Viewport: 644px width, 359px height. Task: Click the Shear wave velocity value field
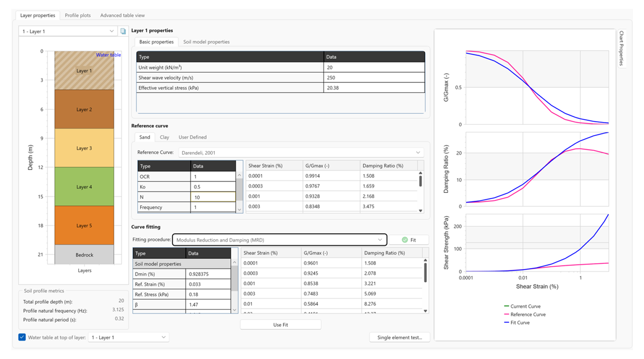[374, 78]
